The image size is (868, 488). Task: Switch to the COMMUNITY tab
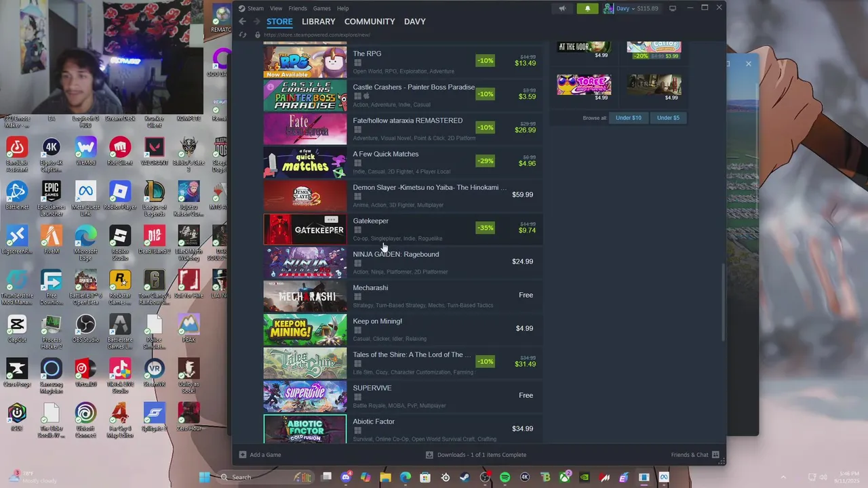click(x=370, y=22)
